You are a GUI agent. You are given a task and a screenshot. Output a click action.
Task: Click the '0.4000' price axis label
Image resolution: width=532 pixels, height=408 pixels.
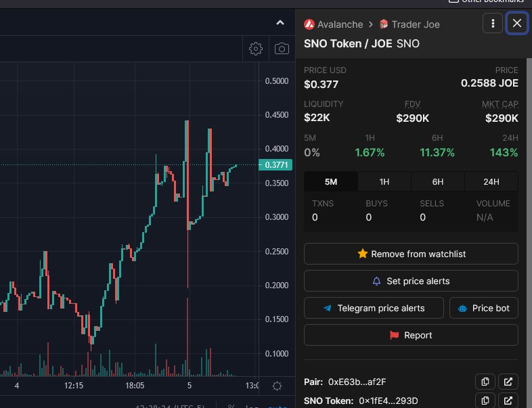point(277,149)
